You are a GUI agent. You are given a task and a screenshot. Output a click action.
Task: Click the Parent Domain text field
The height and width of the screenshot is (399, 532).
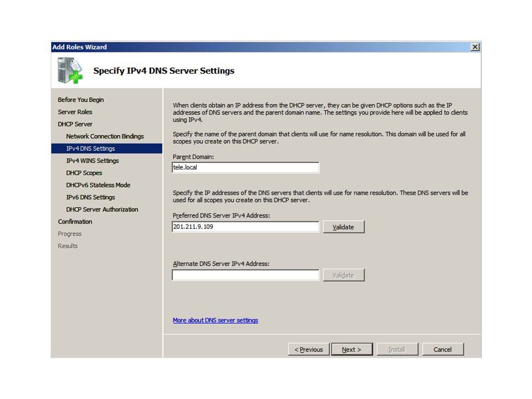click(x=245, y=167)
